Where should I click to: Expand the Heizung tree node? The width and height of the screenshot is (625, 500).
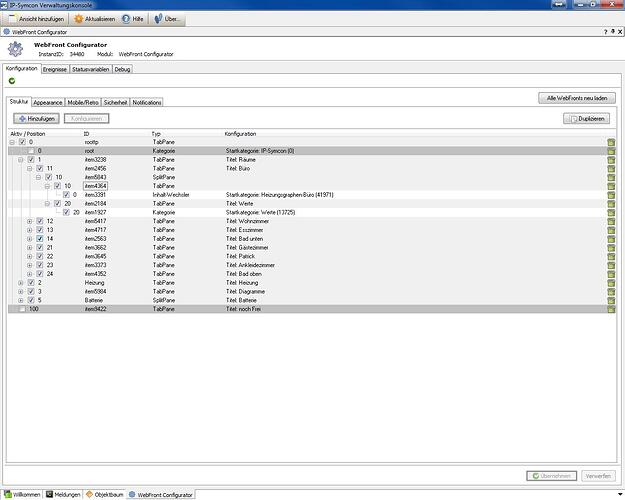[21, 282]
